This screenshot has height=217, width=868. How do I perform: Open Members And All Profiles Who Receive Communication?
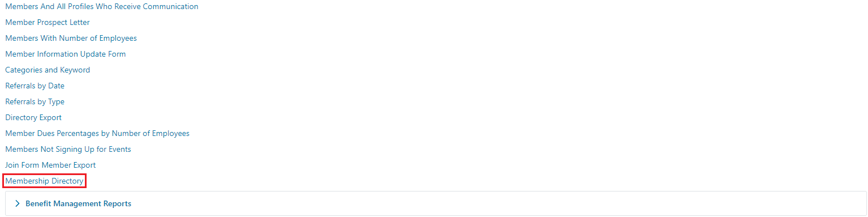(102, 7)
